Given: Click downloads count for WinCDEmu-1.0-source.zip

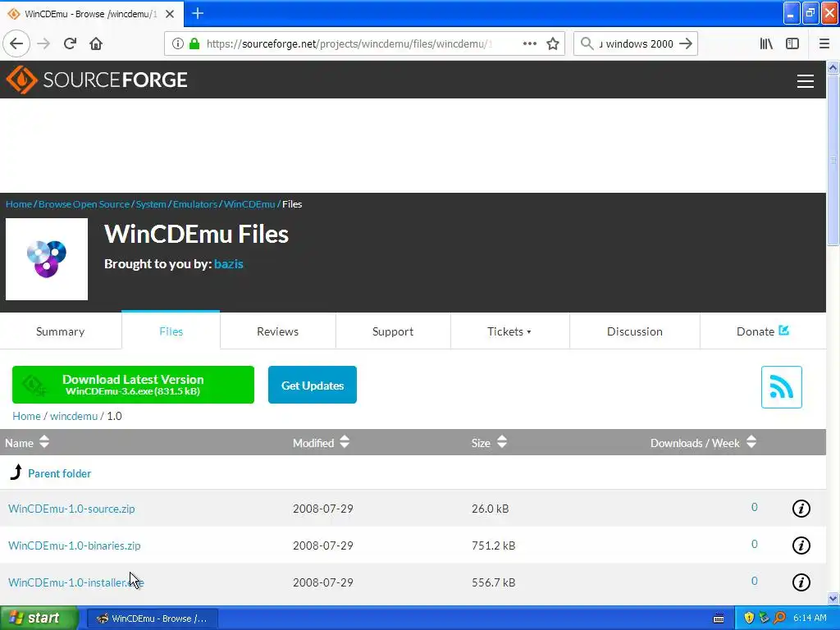Looking at the screenshot, I should tap(755, 507).
